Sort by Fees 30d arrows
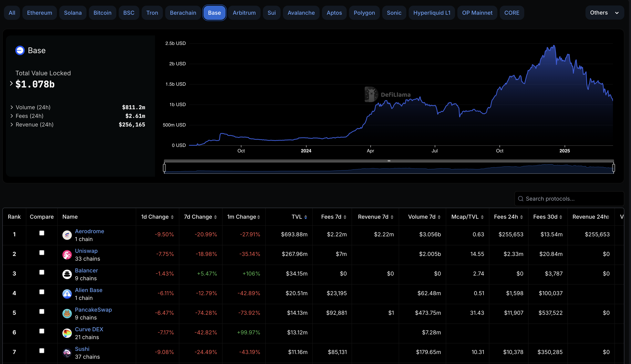This screenshot has height=364, width=631. [561, 217]
